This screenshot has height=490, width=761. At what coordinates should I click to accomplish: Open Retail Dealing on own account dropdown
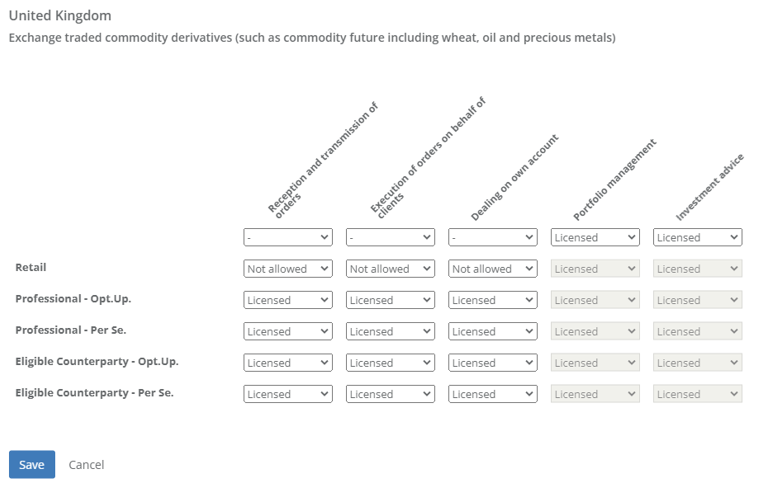[x=492, y=269]
